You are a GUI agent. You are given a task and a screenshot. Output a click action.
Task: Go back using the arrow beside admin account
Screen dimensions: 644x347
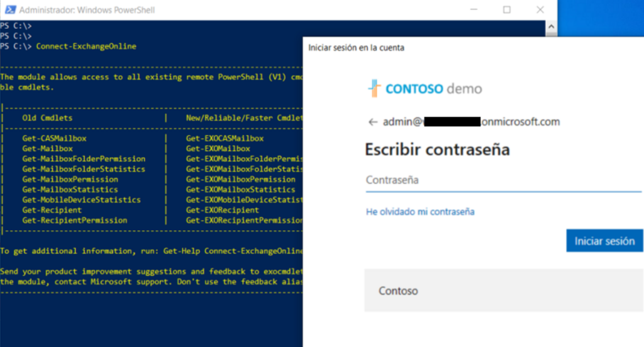point(373,122)
